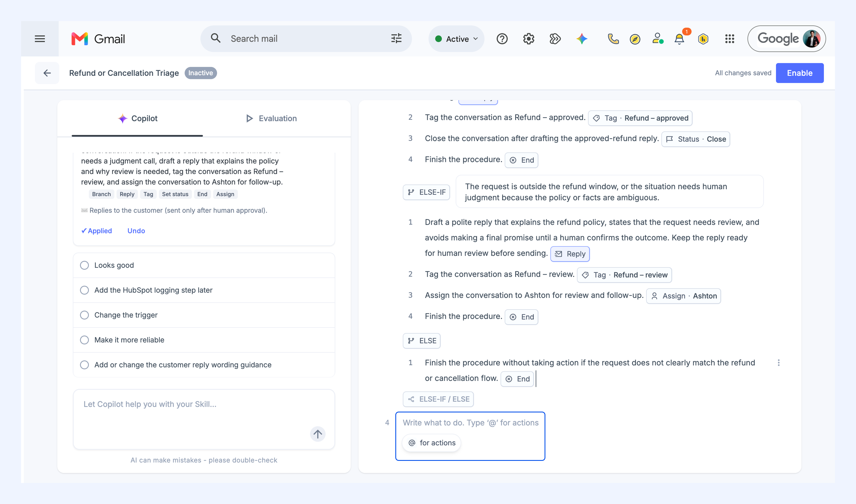
Task: Click the Gemini sparkle icon in header
Action: tap(582, 39)
